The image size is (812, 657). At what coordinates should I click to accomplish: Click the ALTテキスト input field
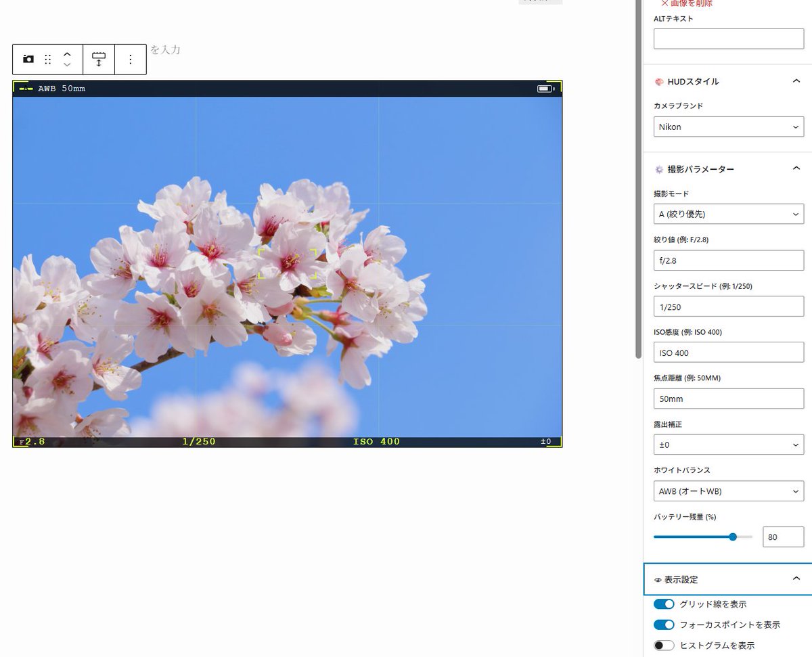coord(728,39)
